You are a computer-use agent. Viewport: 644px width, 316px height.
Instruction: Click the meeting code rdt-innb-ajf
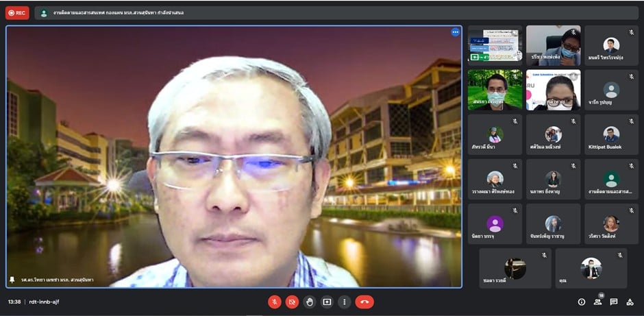(x=45, y=302)
